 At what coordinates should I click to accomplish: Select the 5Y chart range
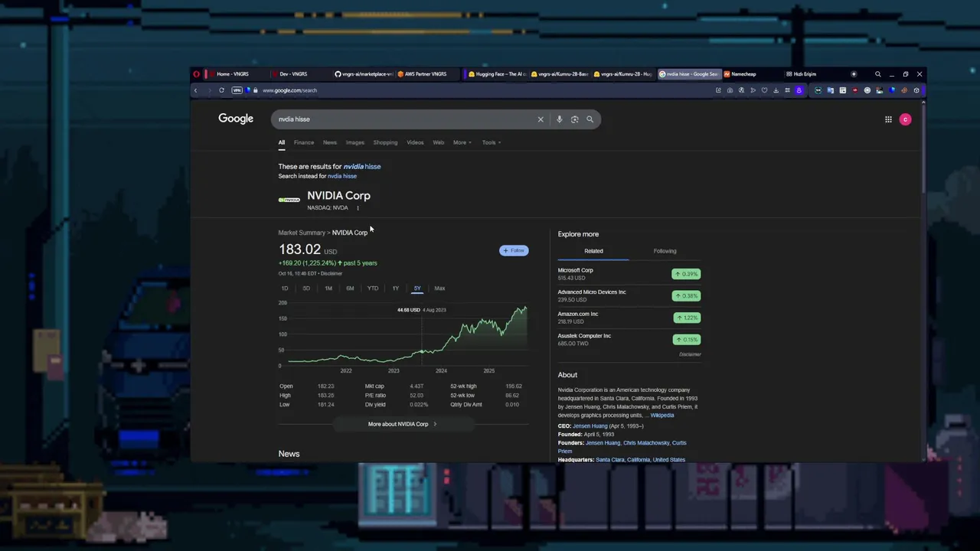[417, 289]
